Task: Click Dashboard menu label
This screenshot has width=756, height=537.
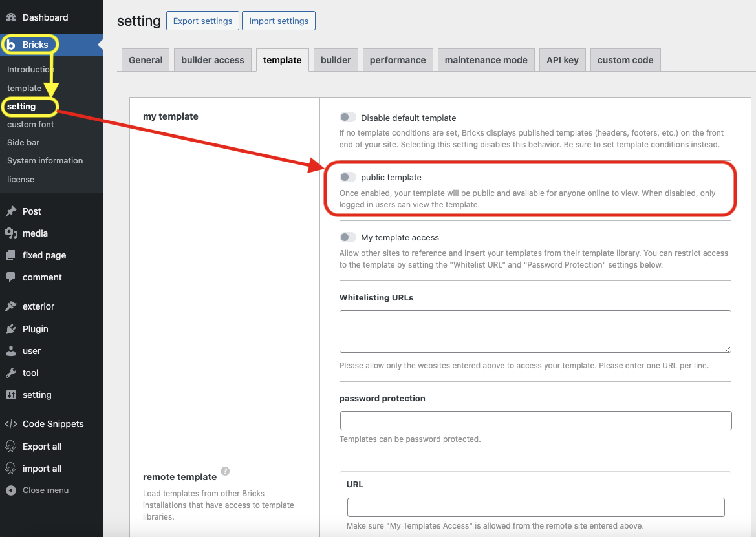Action: (45, 17)
